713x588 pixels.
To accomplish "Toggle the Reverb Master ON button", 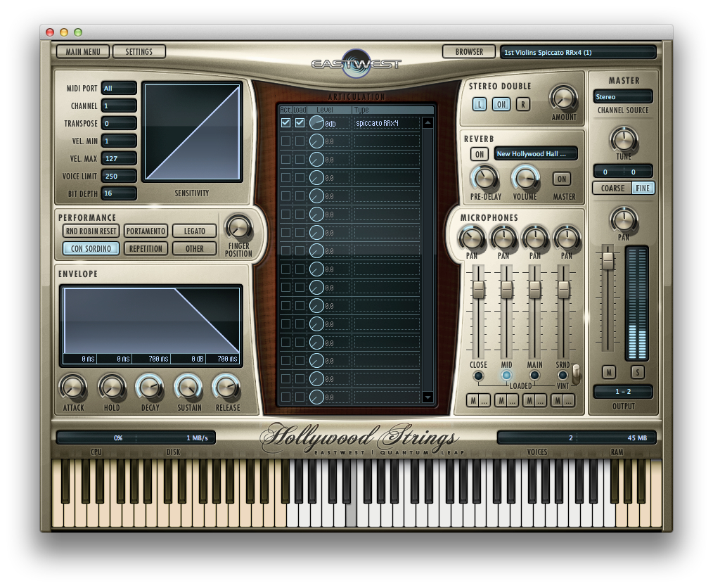I will (562, 179).
